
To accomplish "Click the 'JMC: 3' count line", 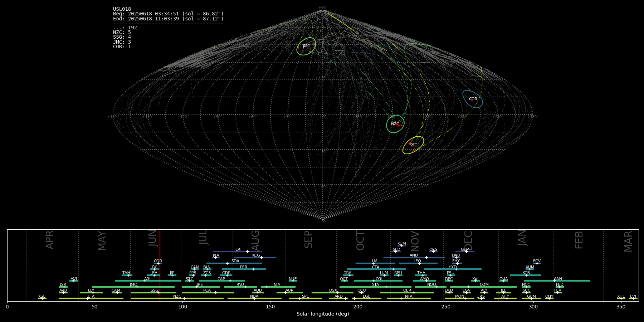I will (x=122, y=42).
